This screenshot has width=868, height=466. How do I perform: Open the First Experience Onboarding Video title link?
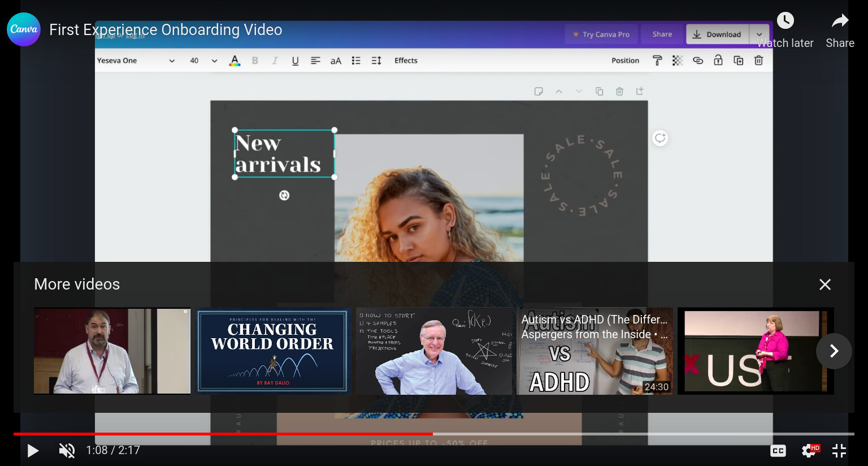(x=166, y=29)
